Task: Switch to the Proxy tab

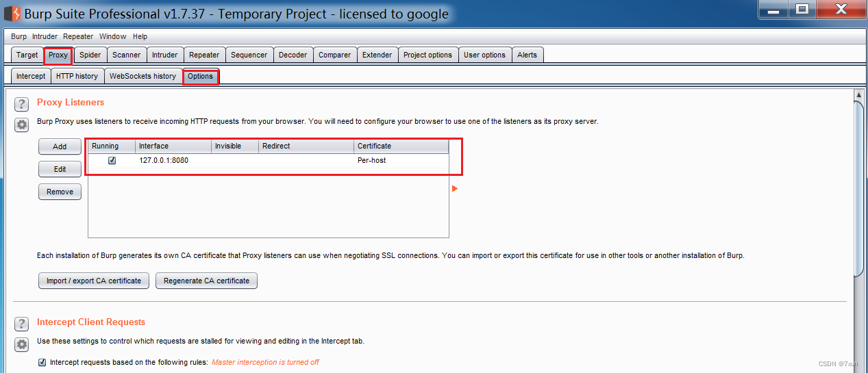Action: coord(58,55)
